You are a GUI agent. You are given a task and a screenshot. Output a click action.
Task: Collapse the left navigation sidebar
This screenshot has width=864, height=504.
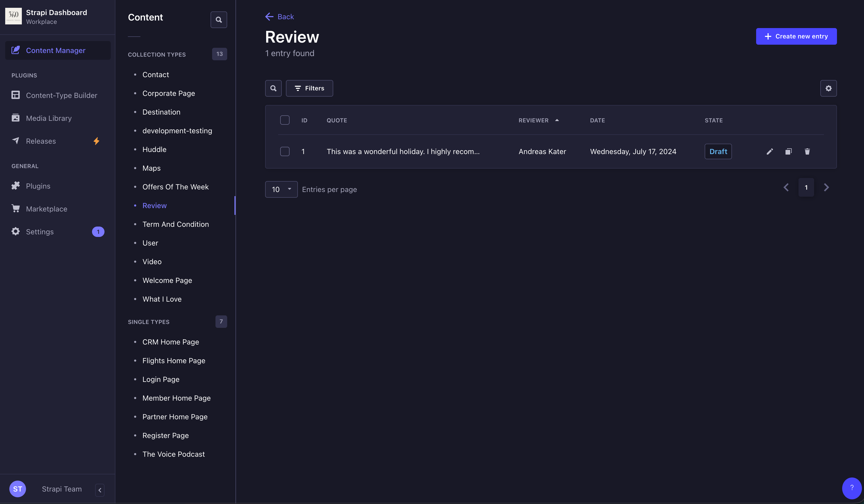pos(100,490)
